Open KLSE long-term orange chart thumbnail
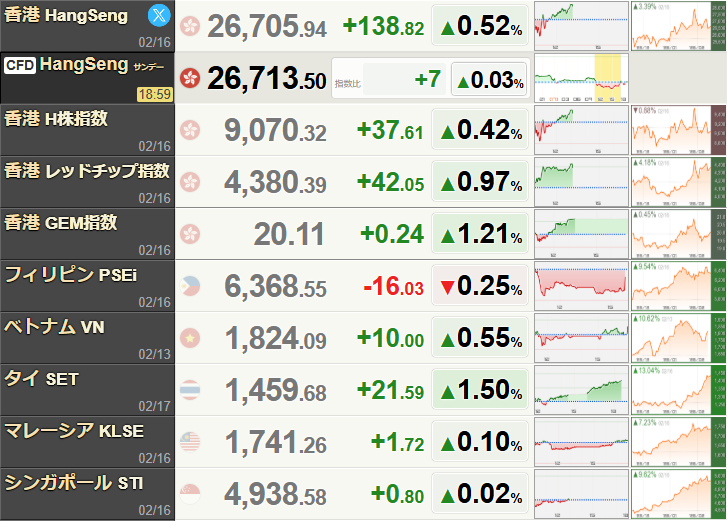Image resolution: width=727 pixels, height=521 pixels. pos(678,442)
